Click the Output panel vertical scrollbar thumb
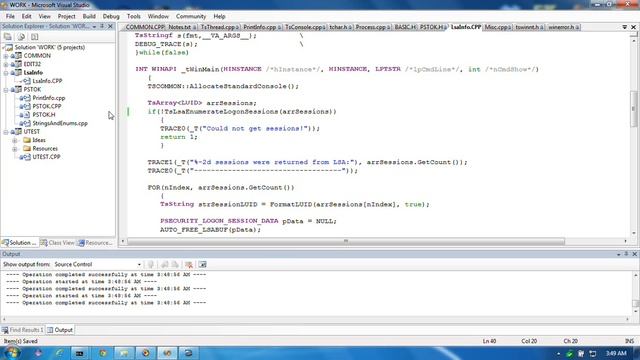 [x=635, y=303]
